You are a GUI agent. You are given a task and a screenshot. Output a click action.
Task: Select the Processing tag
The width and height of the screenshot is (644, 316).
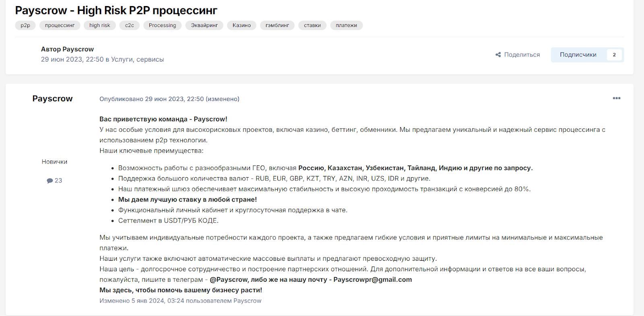162,25
